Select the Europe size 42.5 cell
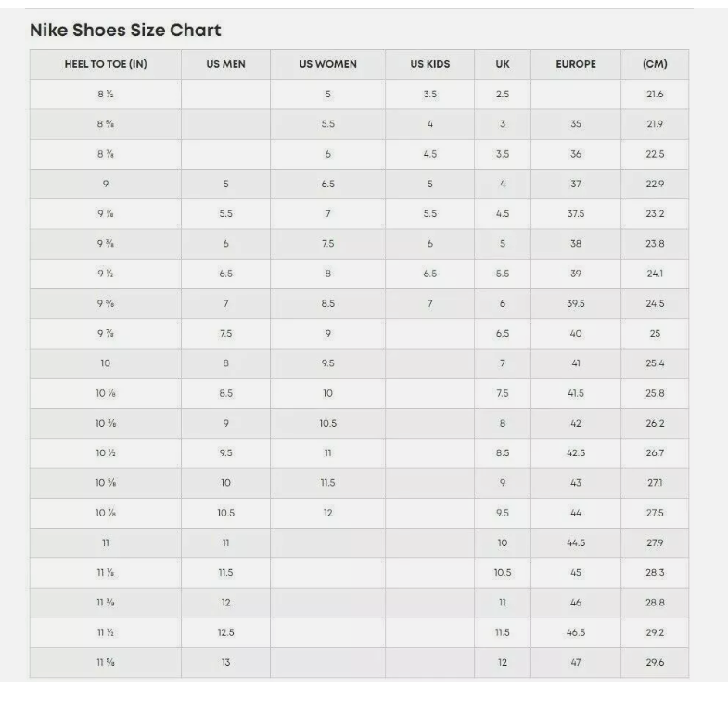Image resolution: width=728 pixels, height=701 pixels. point(576,453)
